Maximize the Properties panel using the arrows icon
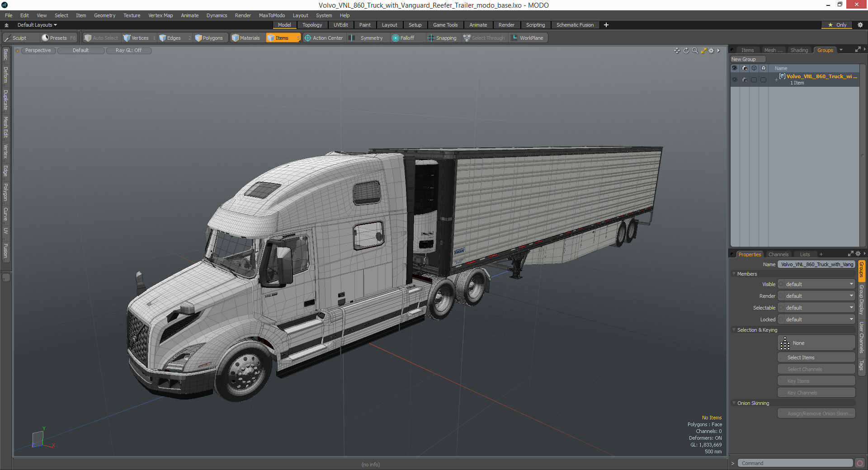Screen dimensions: 868x470 tap(850, 254)
